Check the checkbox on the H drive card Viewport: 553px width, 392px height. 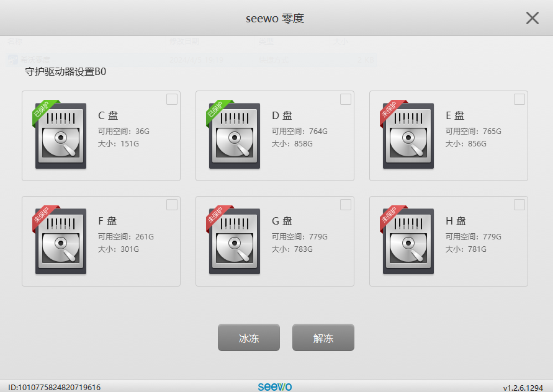pos(519,204)
